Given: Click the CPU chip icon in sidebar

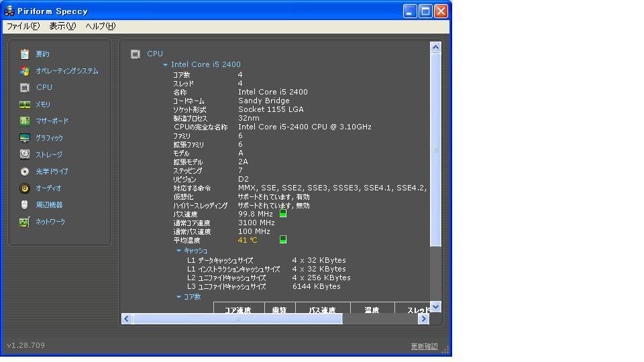Looking at the screenshot, I should coord(25,87).
